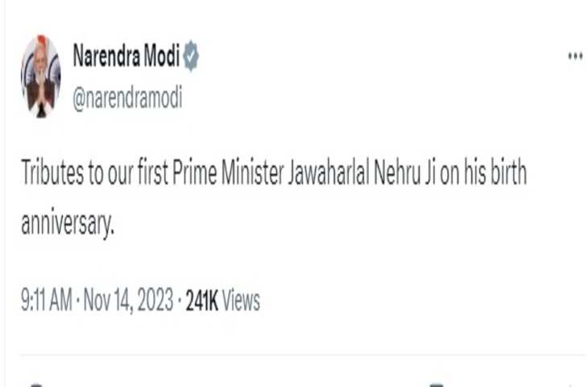Screen dimensions: 588x387
Task: Click the display name Narendra Modi
Action: [126, 56]
